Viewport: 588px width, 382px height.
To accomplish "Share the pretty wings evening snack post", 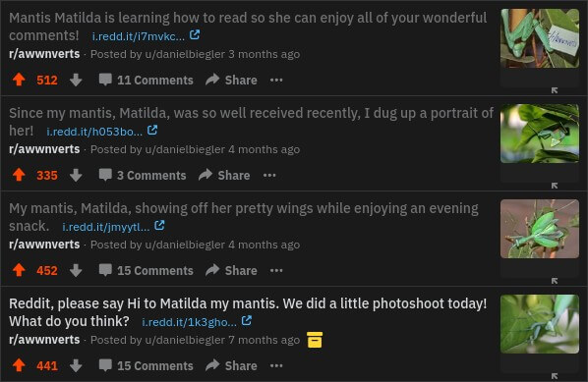I will tap(231, 270).
